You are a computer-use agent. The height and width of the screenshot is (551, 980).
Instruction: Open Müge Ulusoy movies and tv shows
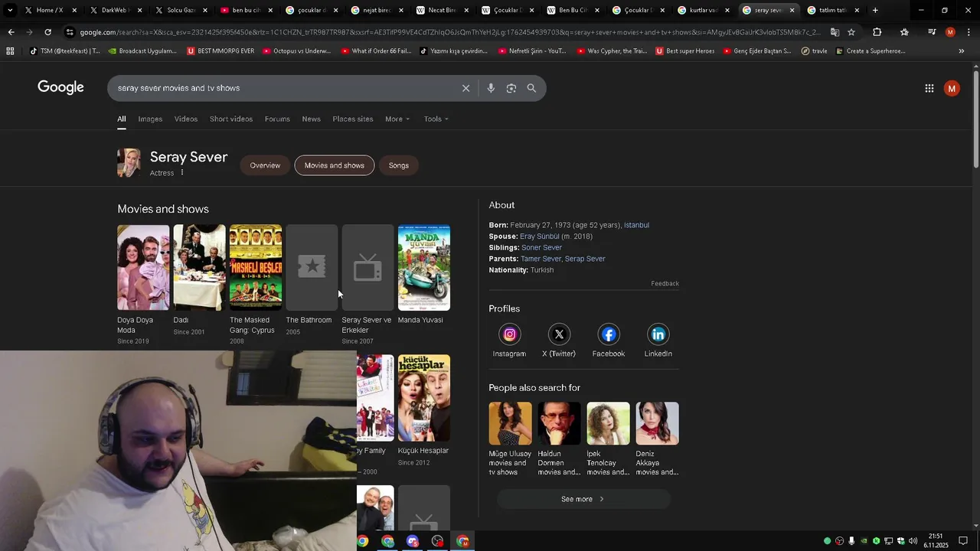point(510,439)
